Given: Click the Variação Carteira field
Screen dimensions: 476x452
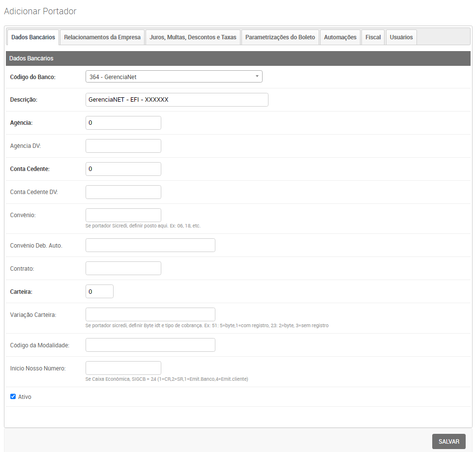Looking at the screenshot, I should coord(150,314).
